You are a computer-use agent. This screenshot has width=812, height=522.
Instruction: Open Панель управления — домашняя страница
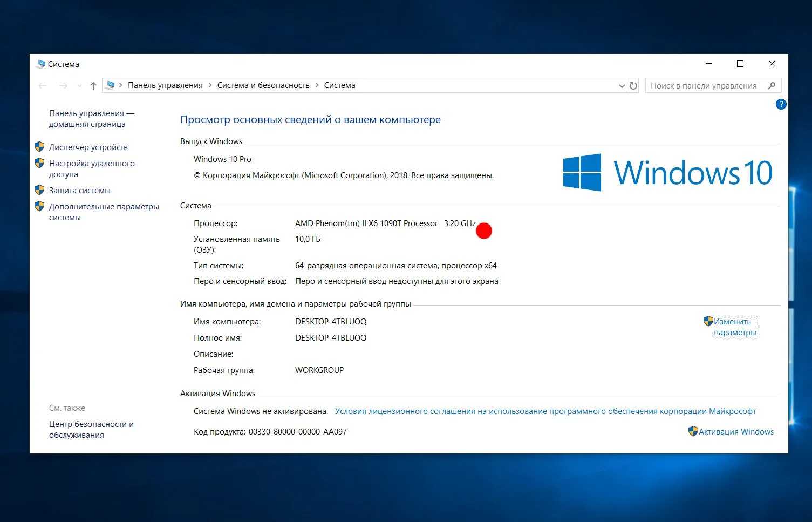91,119
